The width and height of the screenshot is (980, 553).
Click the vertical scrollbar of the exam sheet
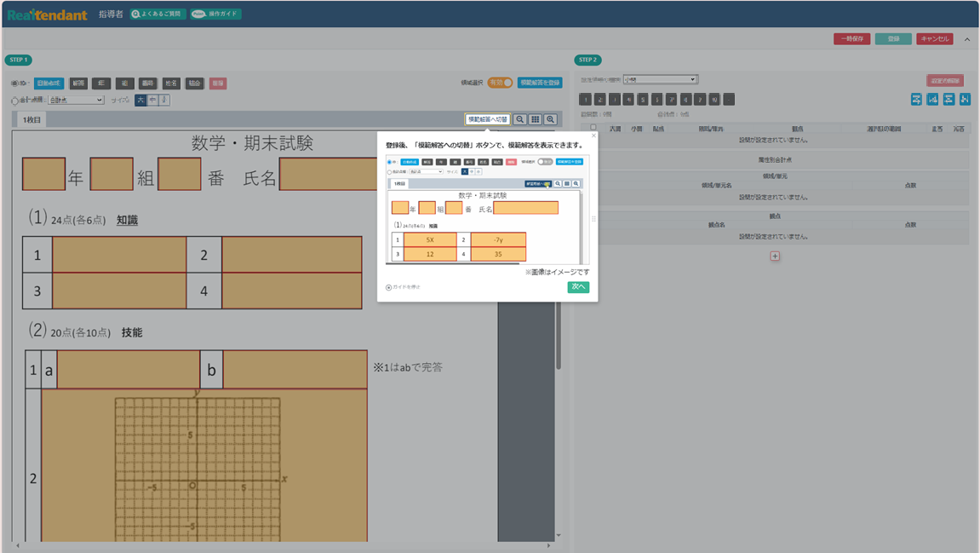pos(559,341)
